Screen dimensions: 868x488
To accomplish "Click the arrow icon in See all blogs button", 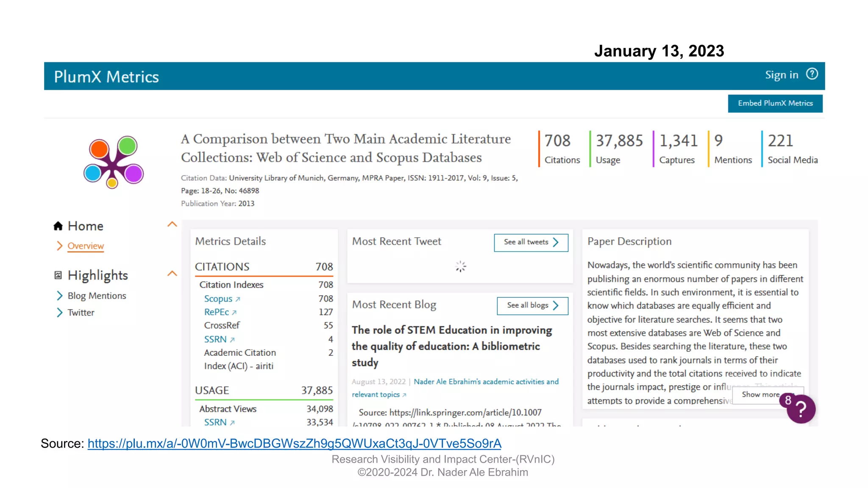I will click(x=556, y=305).
